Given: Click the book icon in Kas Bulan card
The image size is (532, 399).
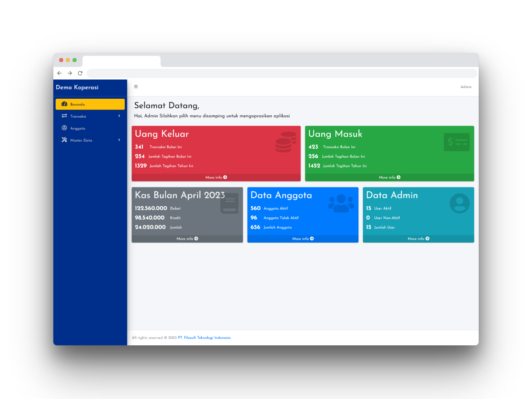Looking at the screenshot, I should tap(229, 203).
